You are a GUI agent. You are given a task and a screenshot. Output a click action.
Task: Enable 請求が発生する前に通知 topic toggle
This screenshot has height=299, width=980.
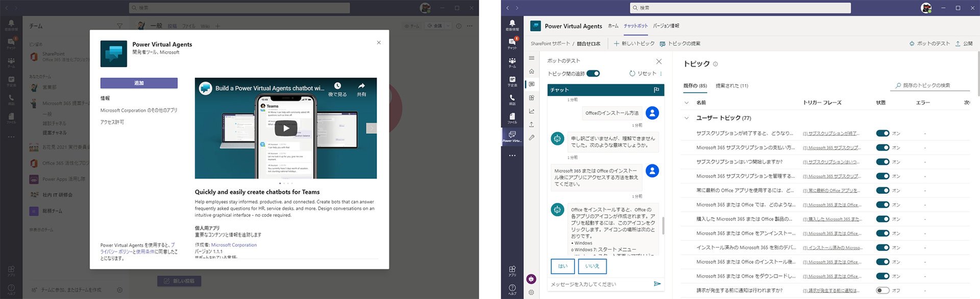[883, 290]
